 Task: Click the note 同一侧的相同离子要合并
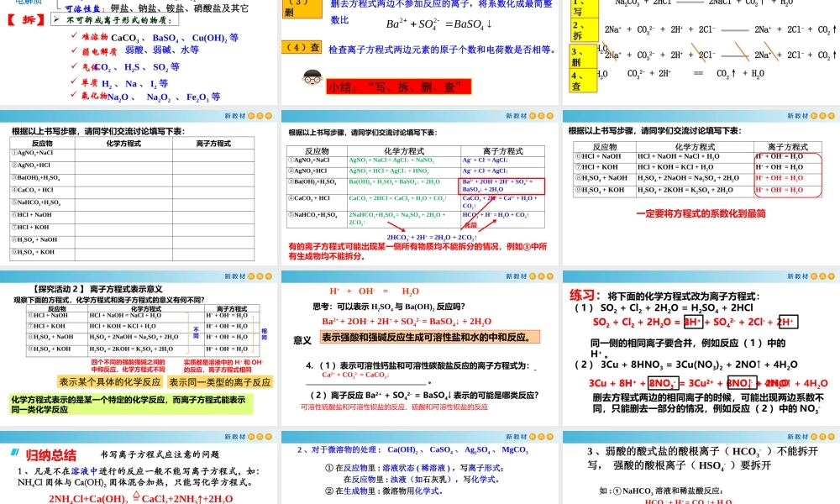click(x=688, y=348)
